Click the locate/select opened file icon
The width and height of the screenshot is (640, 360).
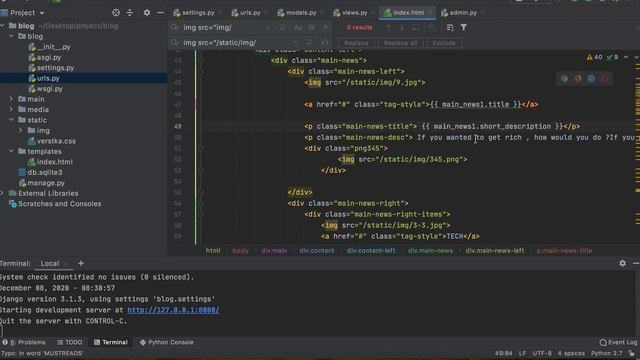116,13
